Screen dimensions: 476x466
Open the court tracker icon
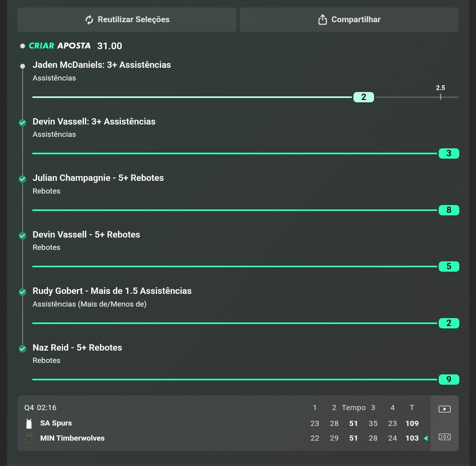445,437
